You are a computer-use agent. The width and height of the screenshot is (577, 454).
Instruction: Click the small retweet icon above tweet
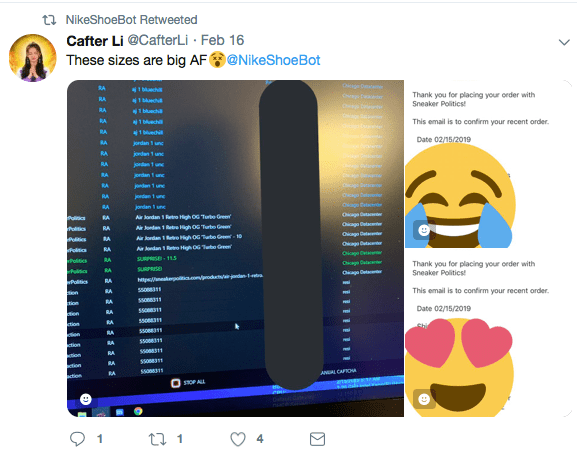(49, 20)
